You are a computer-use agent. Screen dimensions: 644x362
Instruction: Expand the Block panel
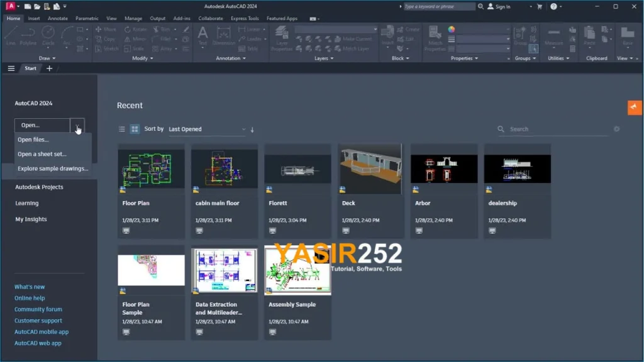pos(401,58)
